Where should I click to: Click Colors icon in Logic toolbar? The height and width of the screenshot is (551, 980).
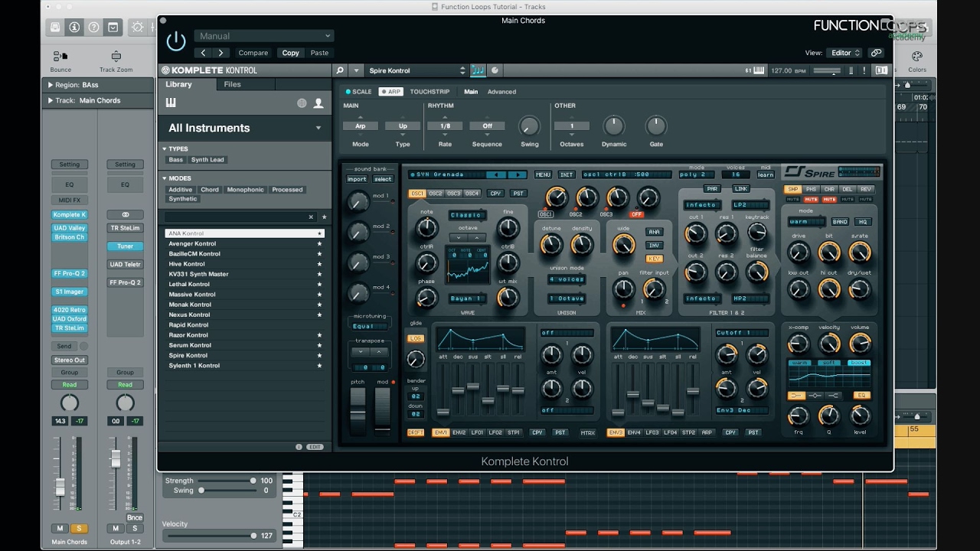tap(916, 57)
